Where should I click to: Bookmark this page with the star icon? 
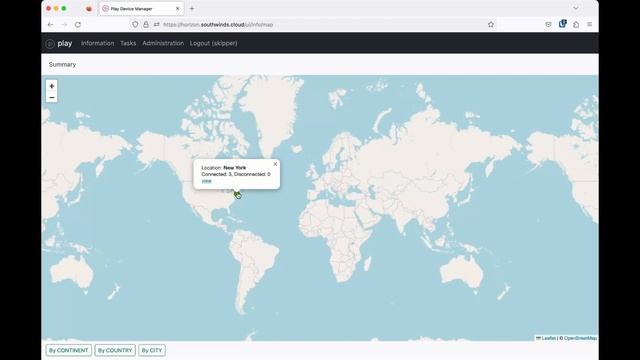click(x=491, y=24)
